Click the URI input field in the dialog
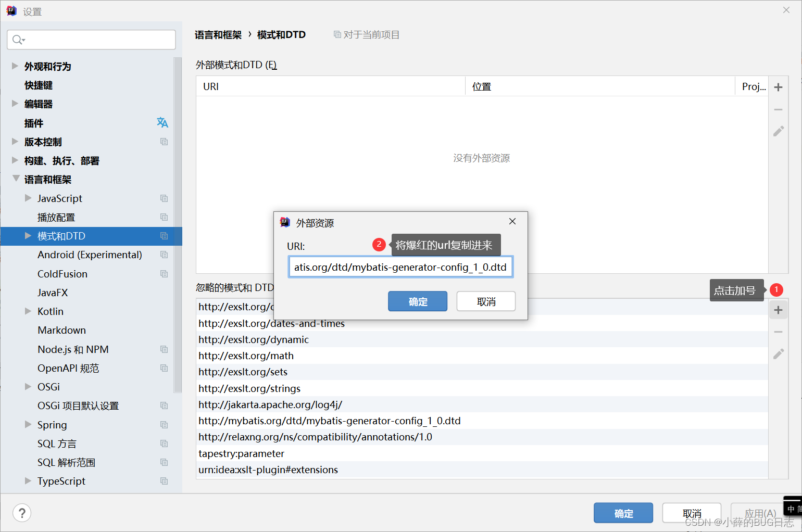The height and width of the screenshot is (532, 802). click(401, 267)
